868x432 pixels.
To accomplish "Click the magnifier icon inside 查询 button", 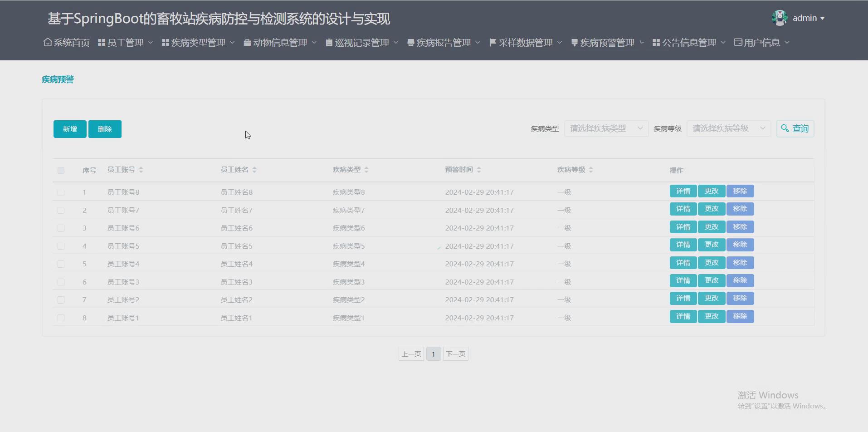I will 786,128.
